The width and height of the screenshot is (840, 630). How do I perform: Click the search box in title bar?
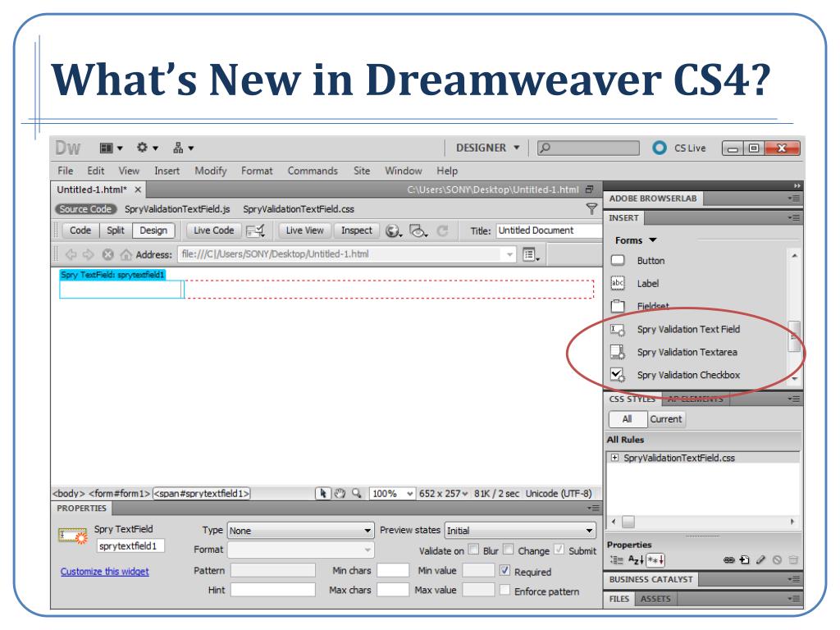click(588, 148)
